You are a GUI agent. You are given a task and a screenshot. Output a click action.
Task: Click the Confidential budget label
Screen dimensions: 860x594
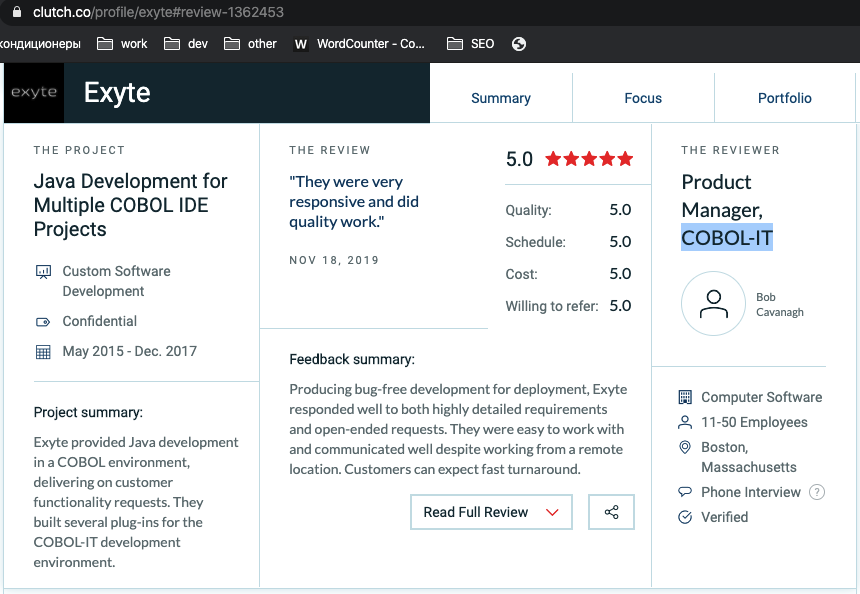99,321
